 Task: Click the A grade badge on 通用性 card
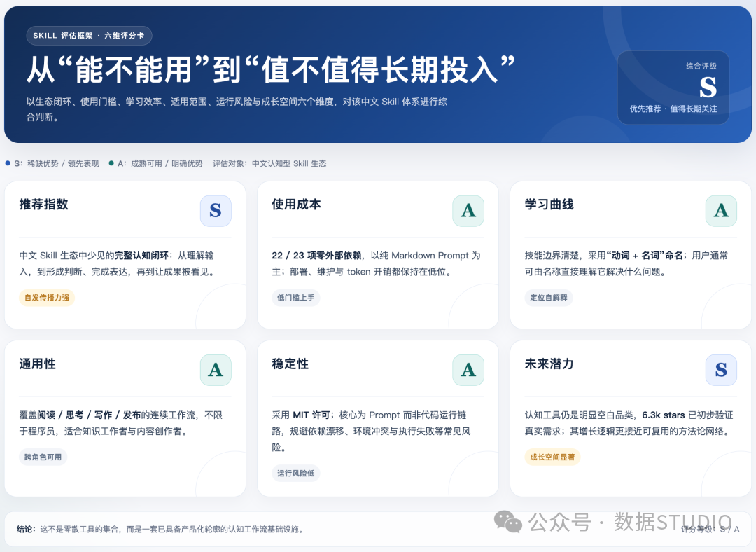point(216,370)
